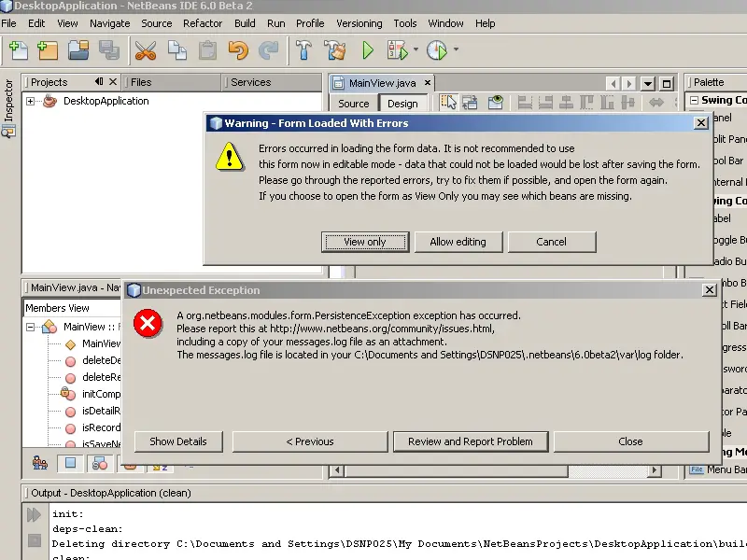The image size is (747, 560).
Task: Click designer scrollbar right arrow
Action: click(655, 470)
